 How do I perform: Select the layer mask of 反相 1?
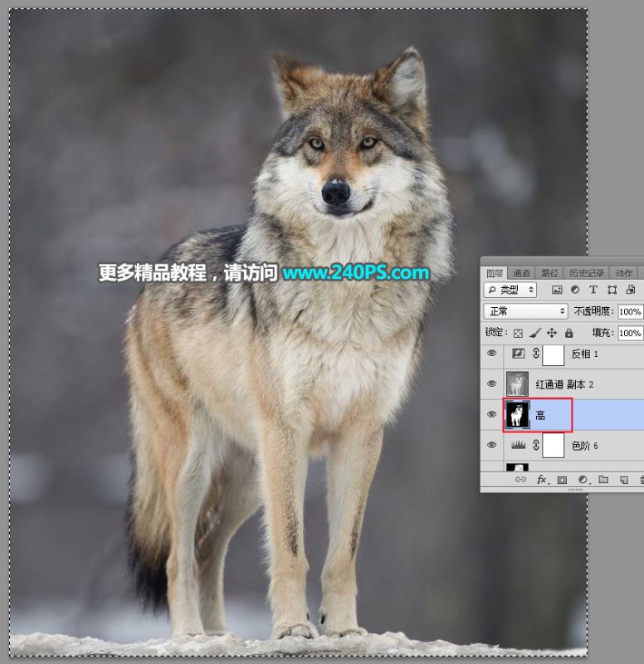(554, 354)
